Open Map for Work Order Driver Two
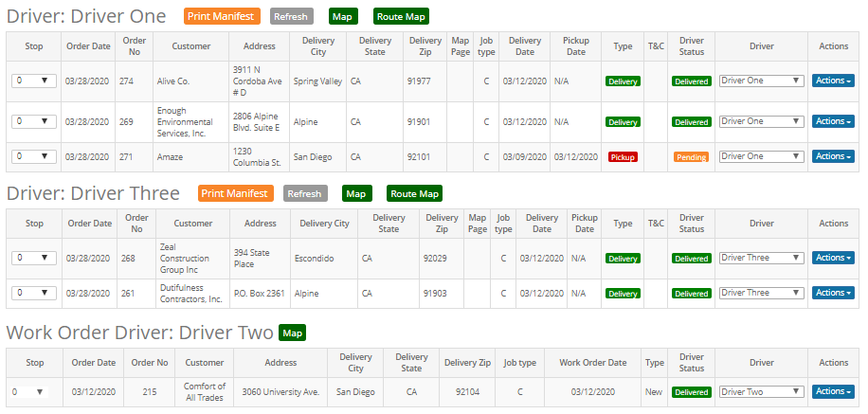Image resolution: width=868 pixels, height=414 pixels. click(x=292, y=333)
